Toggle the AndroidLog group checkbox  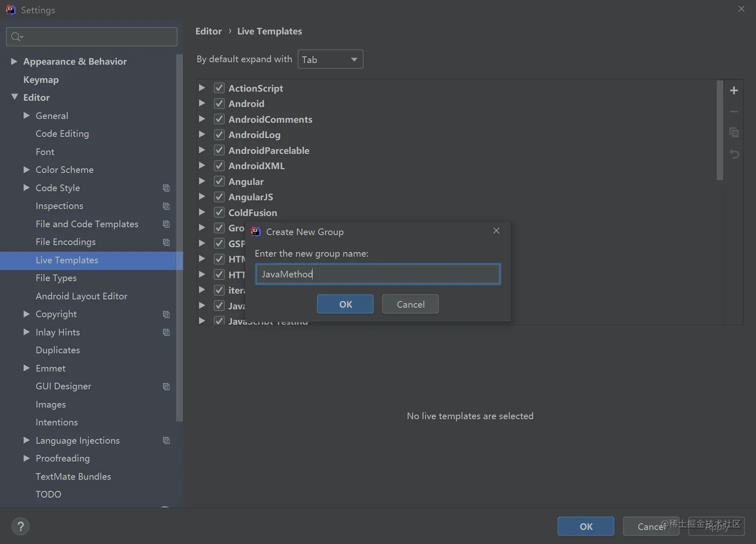219,134
